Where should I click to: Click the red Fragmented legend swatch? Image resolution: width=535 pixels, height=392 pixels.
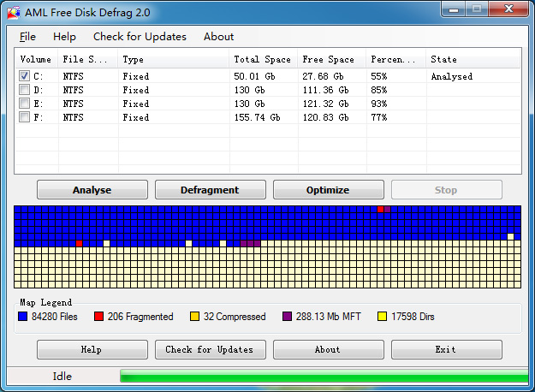click(99, 317)
